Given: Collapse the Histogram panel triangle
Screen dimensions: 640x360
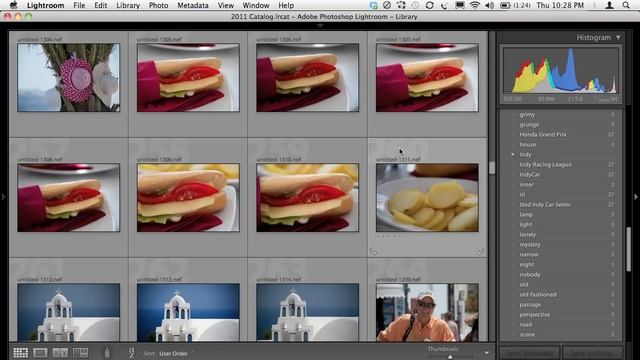Looking at the screenshot, I should (x=618, y=37).
